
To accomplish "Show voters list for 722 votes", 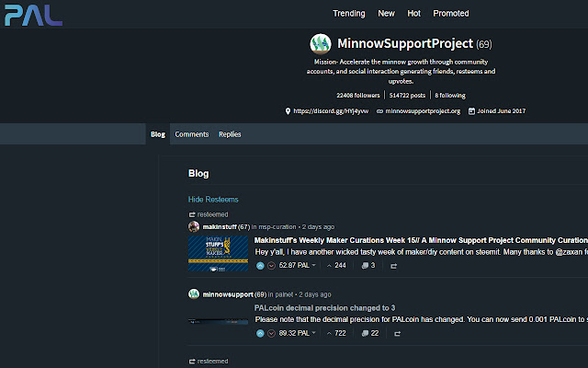I will (336, 333).
